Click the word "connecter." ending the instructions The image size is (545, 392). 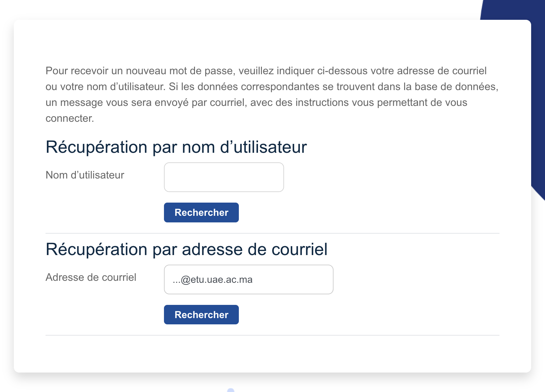pyautogui.click(x=70, y=118)
